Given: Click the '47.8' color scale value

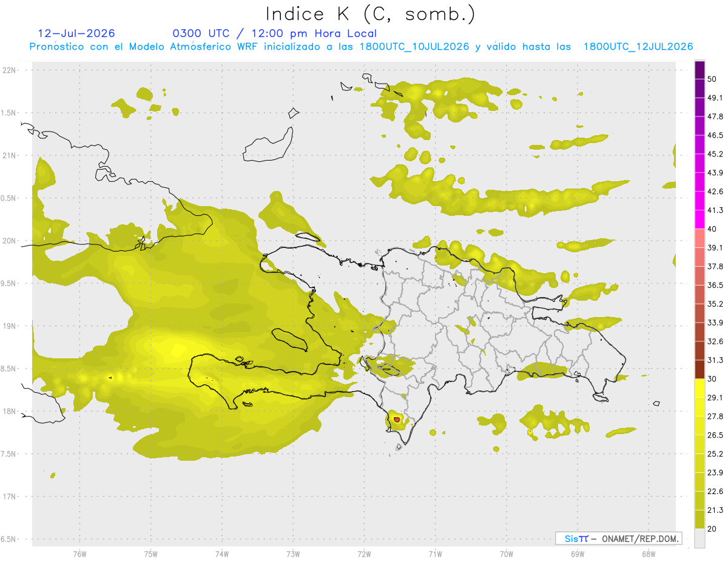Looking at the screenshot, I should (x=715, y=116).
